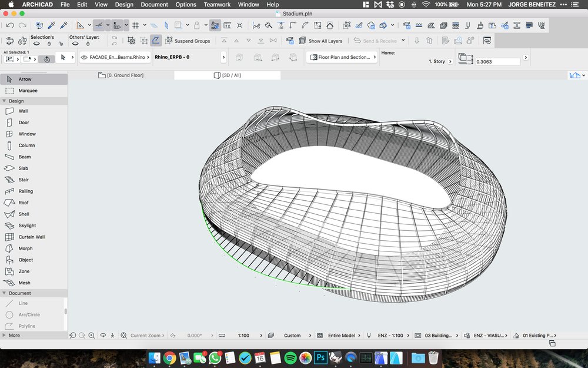
Task: Toggle Others' Layer lock icon
Action: pos(88,44)
